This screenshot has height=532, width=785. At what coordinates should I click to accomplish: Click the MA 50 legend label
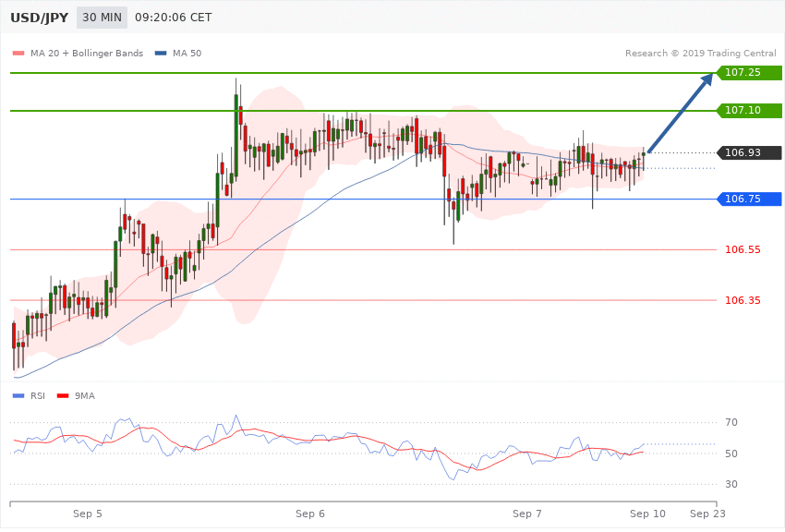pyautogui.click(x=187, y=53)
